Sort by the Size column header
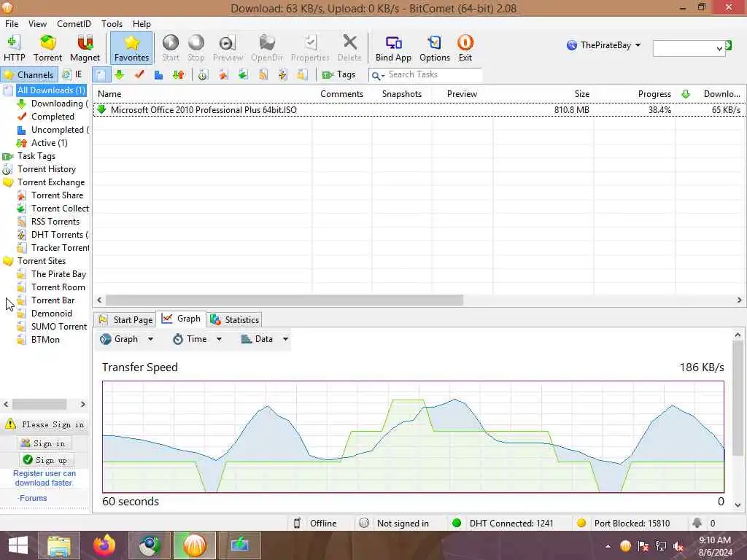The height and width of the screenshot is (560, 747). coord(581,94)
